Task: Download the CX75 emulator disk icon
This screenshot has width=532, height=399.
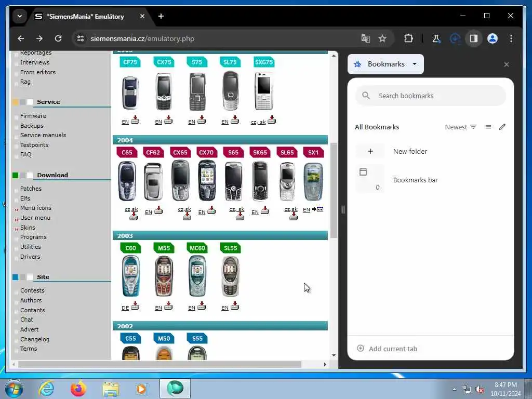Action: (x=168, y=119)
